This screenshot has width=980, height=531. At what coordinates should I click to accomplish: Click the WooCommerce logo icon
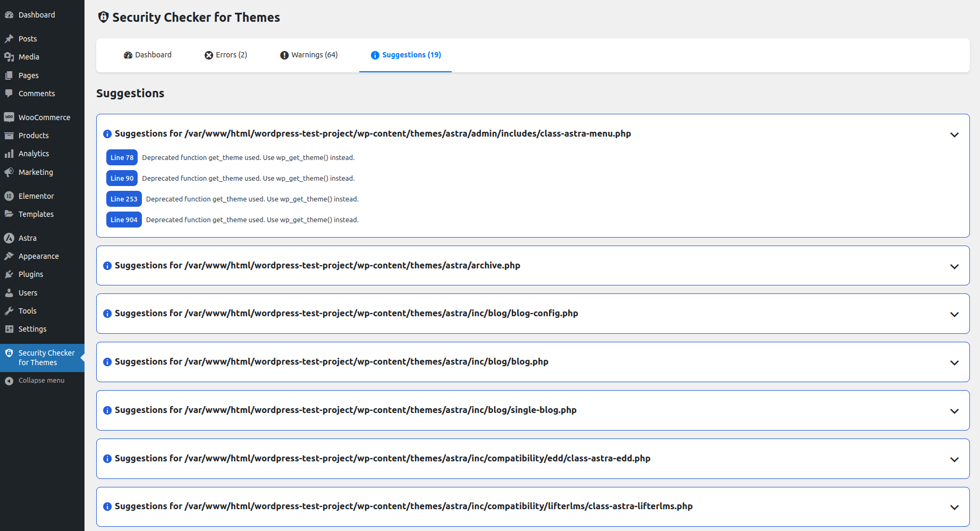(x=9, y=117)
